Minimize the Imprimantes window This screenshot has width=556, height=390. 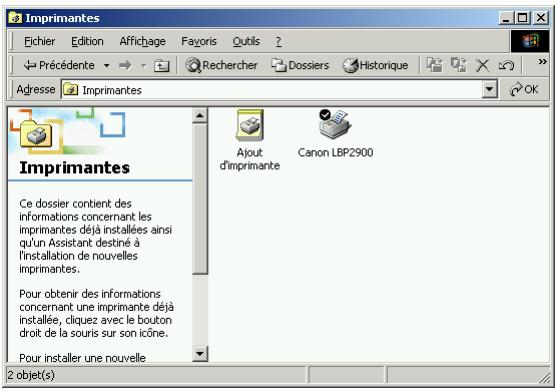[x=506, y=18]
